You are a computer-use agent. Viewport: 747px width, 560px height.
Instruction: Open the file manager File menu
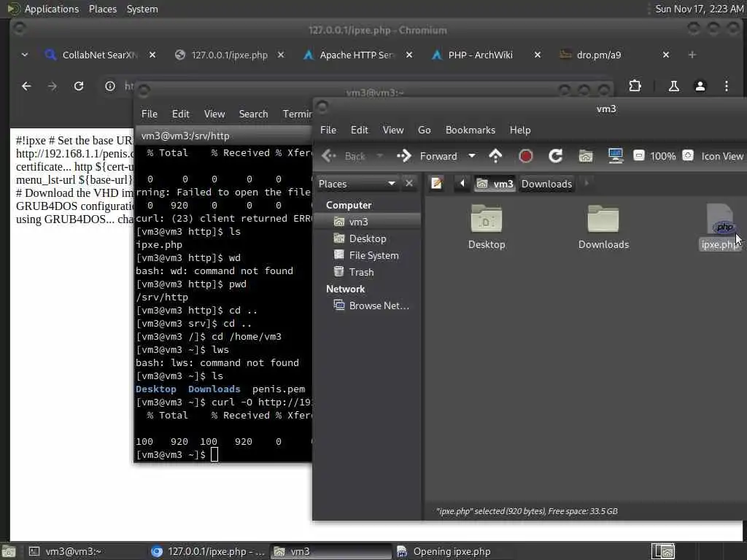pos(328,130)
